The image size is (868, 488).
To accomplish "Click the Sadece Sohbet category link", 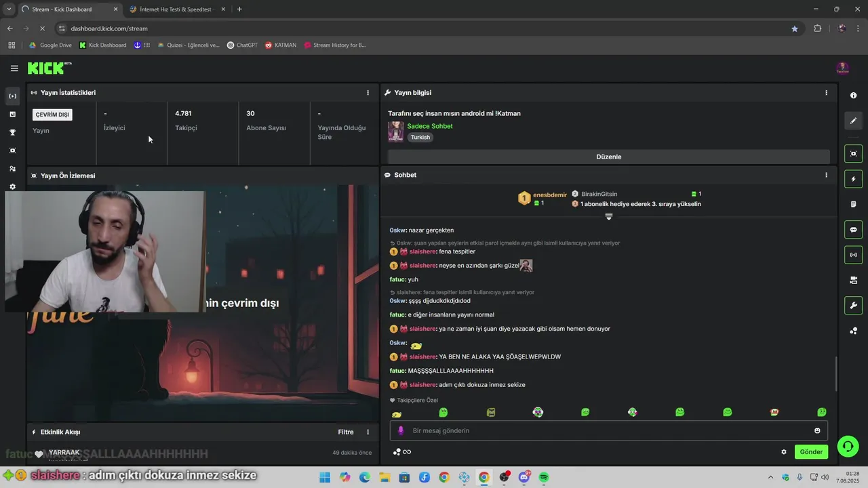I will tap(430, 126).
